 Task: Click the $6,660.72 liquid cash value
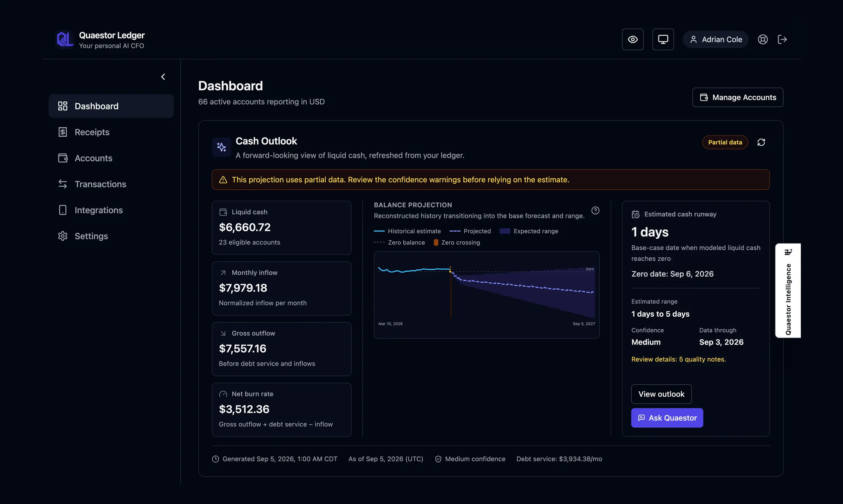pos(245,227)
